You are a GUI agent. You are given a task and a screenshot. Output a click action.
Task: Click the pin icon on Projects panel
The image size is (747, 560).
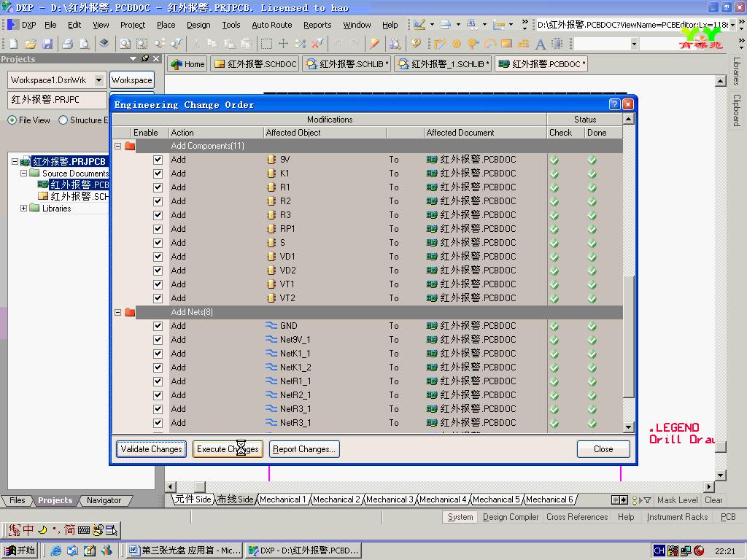[145, 58]
